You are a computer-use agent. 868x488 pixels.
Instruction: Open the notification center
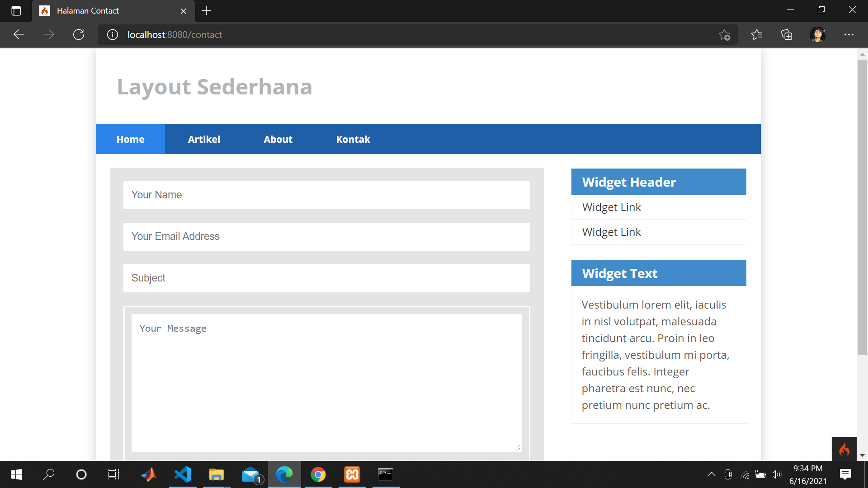click(x=845, y=474)
